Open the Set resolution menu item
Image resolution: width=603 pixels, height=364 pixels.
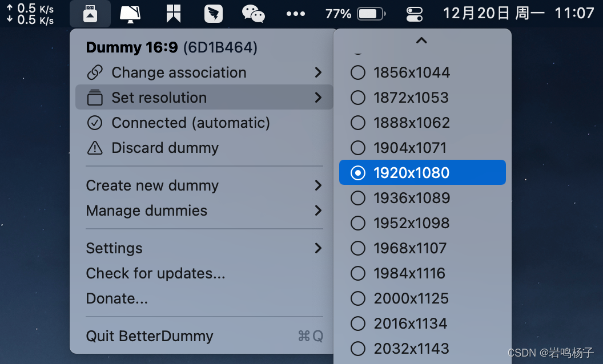(204, 97)
